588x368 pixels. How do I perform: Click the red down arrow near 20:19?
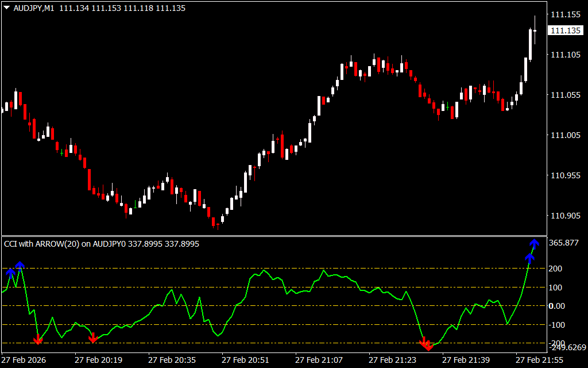[93, 338]
